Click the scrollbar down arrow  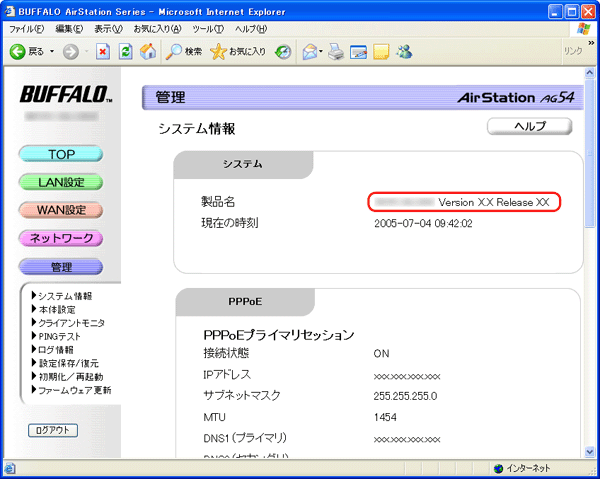[590, 452]
